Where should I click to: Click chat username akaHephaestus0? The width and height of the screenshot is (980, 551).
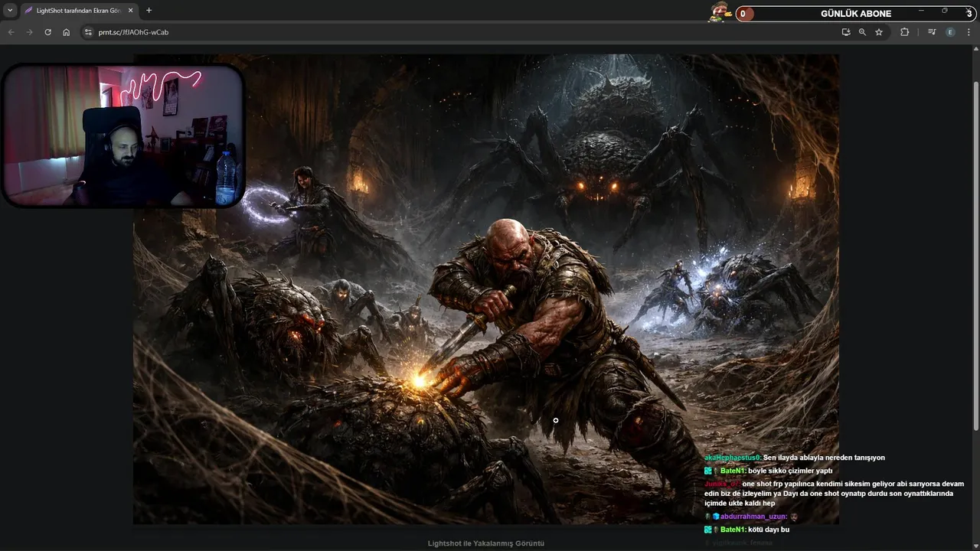pos(733,458)
